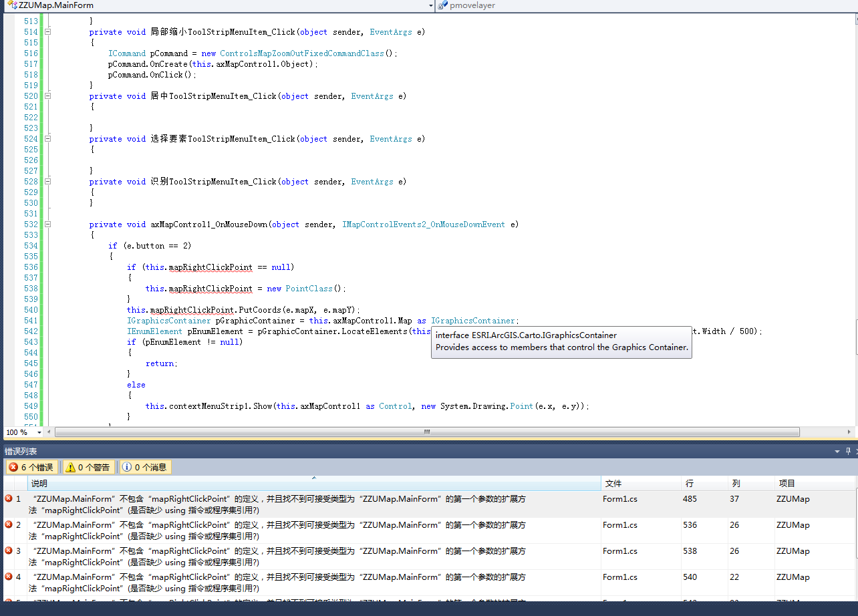The image size is (858, 616).
Task: Click the red error icon on error row 1
Action: pyautogui.click(x=9, y=498)
